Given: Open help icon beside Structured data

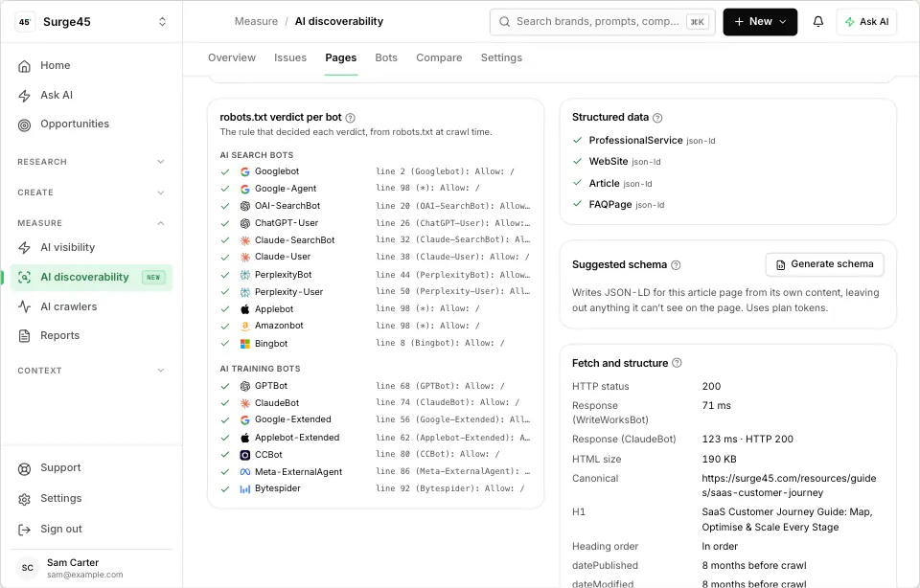Looking at the screenshot, I should click(x=657, y=118).
